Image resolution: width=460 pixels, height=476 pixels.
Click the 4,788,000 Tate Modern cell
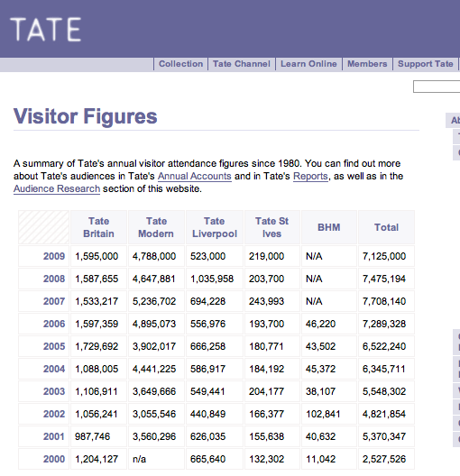tap(156, 256)
